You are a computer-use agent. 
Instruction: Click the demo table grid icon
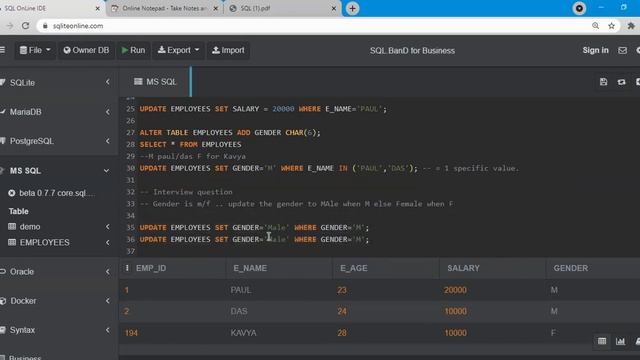point(12,227)
